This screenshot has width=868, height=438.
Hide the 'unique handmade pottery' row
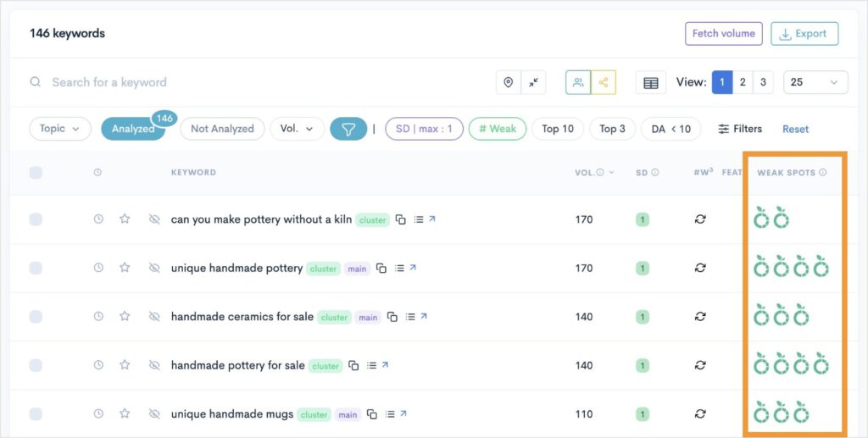154,269
